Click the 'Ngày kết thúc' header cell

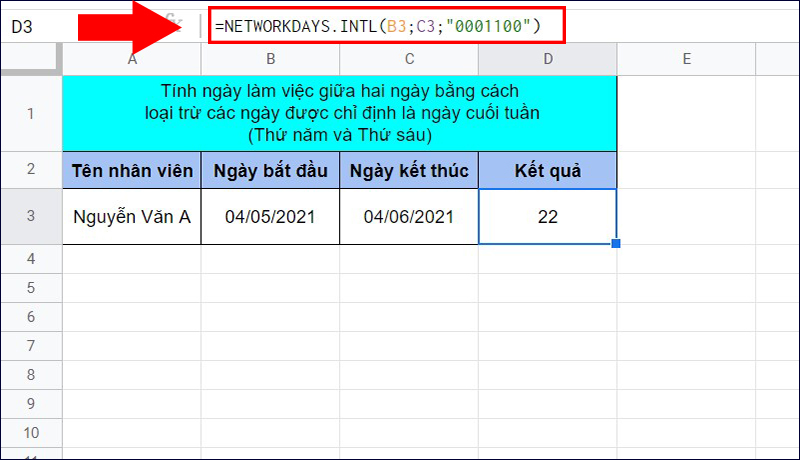tap(409, 170)
